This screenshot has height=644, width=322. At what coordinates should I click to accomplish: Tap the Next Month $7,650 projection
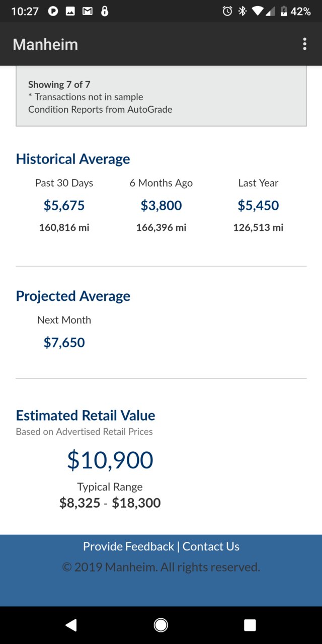(x=64, y=343)
